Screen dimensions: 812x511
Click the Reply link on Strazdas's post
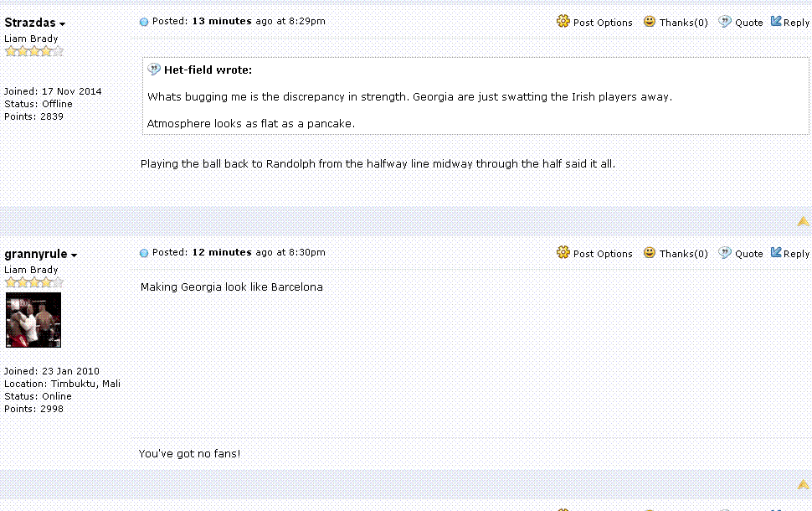(796, 23)
